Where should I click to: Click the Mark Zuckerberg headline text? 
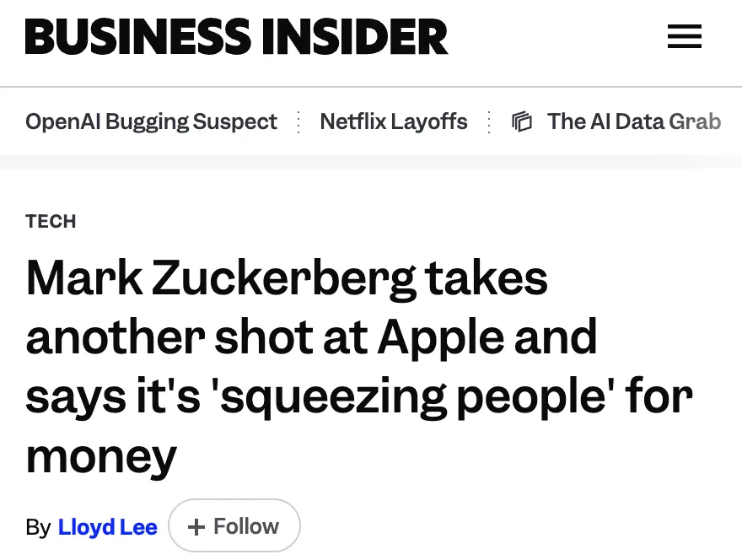[359, 366]
